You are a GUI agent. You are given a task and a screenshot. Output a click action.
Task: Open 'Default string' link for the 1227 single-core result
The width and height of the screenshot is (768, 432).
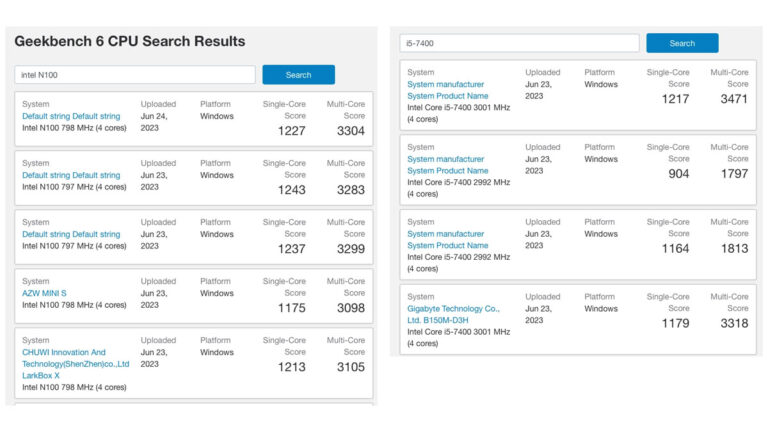pos(71,116)
